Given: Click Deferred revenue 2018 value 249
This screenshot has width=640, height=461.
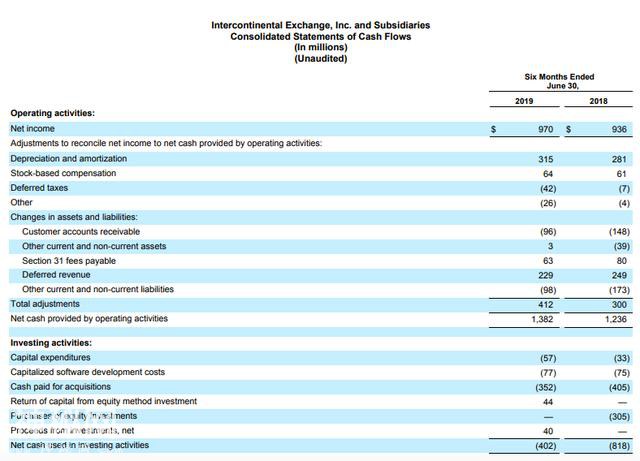Looking at the screenshot, I should [x=619, y=276].
